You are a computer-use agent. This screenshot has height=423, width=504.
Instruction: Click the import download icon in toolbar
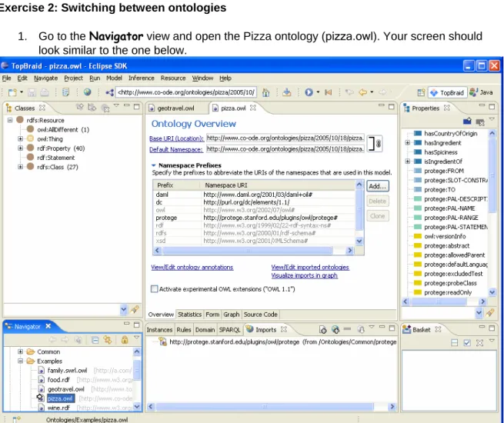[287, 92]
